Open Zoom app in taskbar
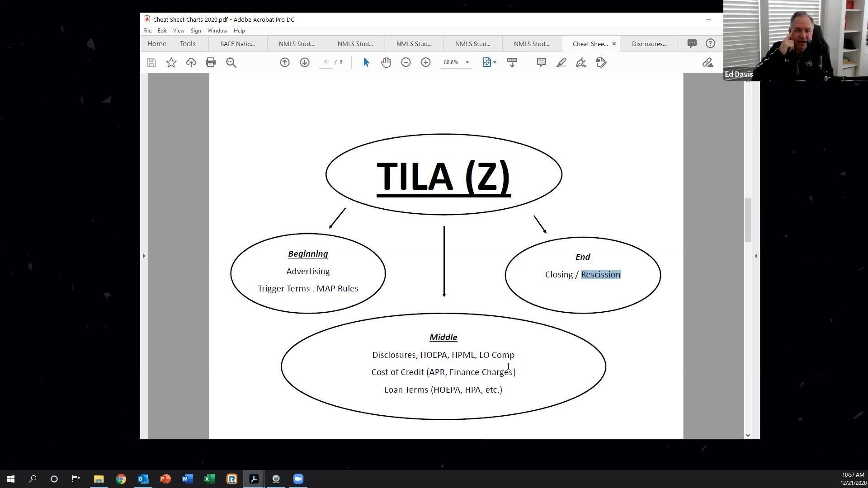This screenshot has height=488, width=868. pos(298,479)
